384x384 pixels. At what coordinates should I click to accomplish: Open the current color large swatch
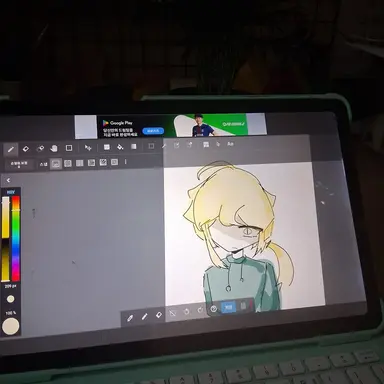[11, 326]
